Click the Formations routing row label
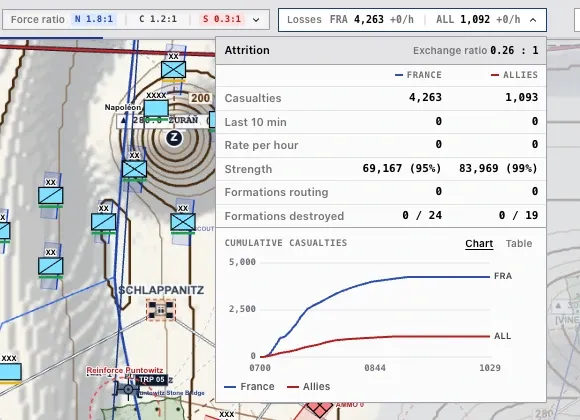580x420 pixels. click(276, 192)
